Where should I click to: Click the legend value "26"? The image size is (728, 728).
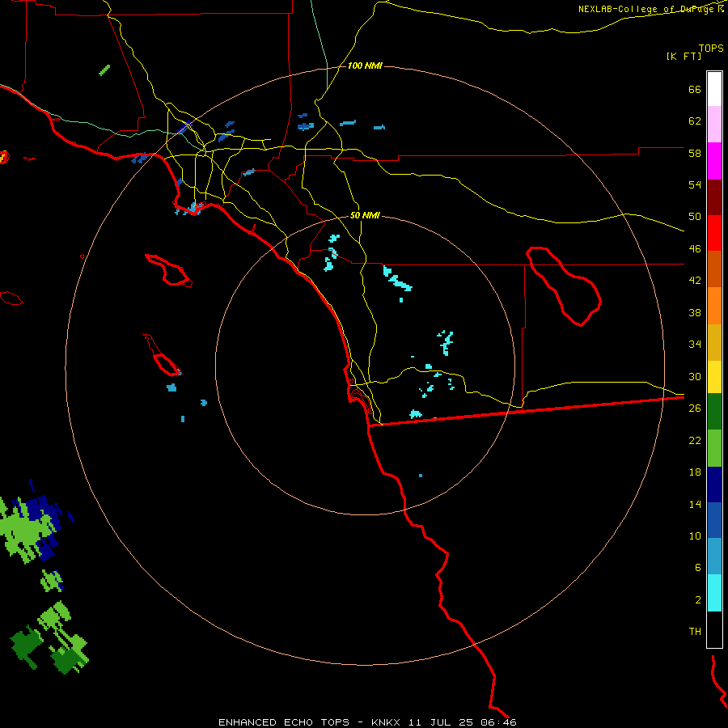[695, 408]
